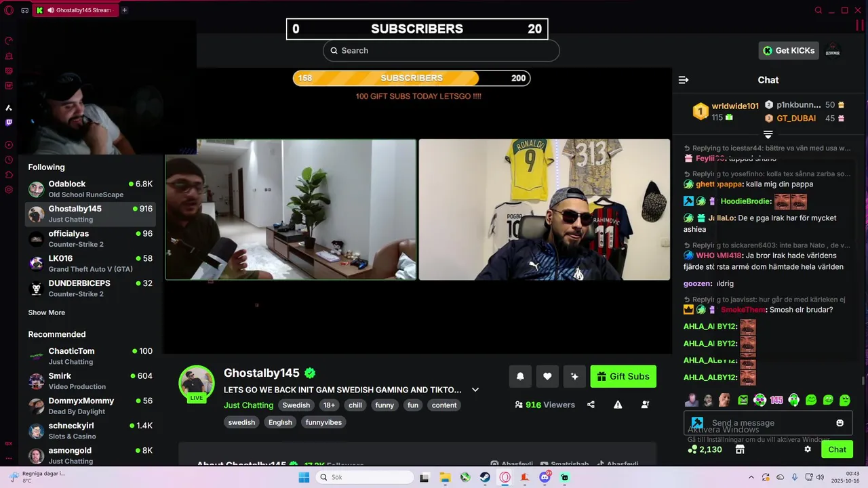868x488 pixels.
Task: Open the Twitch icon in Opera sidebar
Action: click(x=9, y=123)
